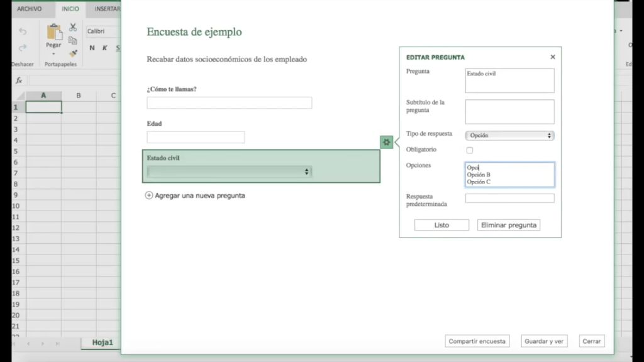Switch to the Hoja1 sheet tab
Viewport: 644px width, 362px height.
[103, 343]
